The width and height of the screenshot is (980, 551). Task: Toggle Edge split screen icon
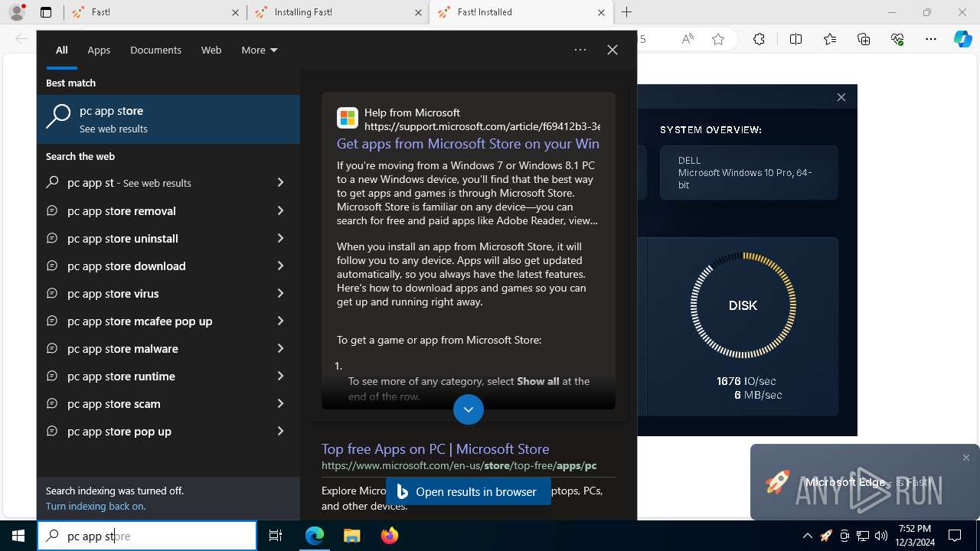[x=795, y=39]
